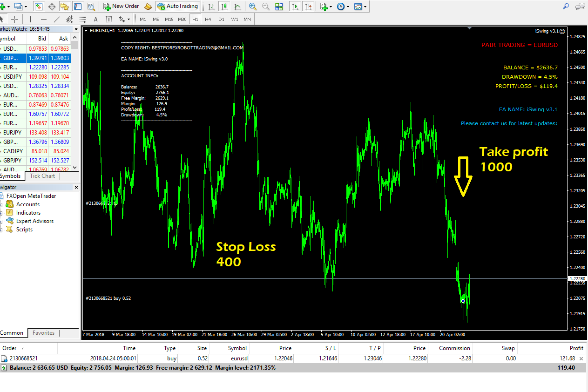Draw a horizontal line on the chart
This screenshot has height=392, width=588.
click(43, 19)
